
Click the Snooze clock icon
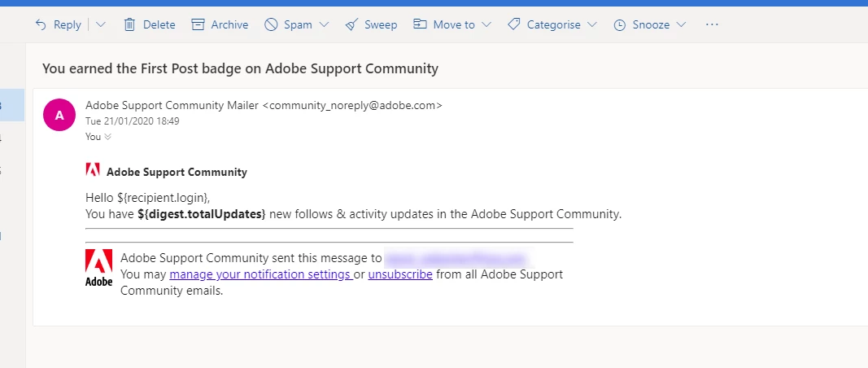pos(619,25)
